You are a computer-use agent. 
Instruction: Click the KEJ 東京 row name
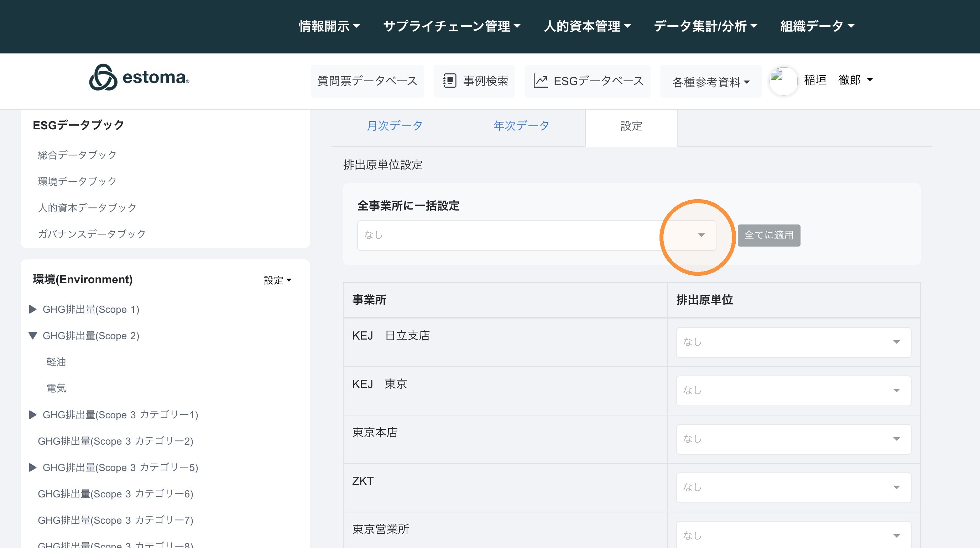click(380, 384)
